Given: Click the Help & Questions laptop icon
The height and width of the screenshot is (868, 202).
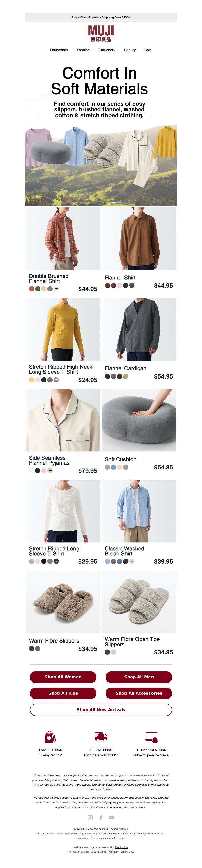Looking at the screenshot, I should pos(151,737).
